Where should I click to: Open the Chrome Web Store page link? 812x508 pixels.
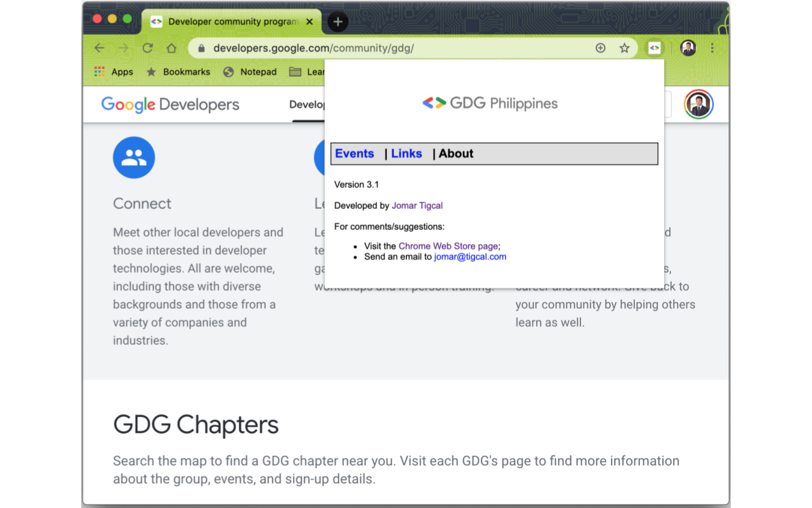coord(449,246)
